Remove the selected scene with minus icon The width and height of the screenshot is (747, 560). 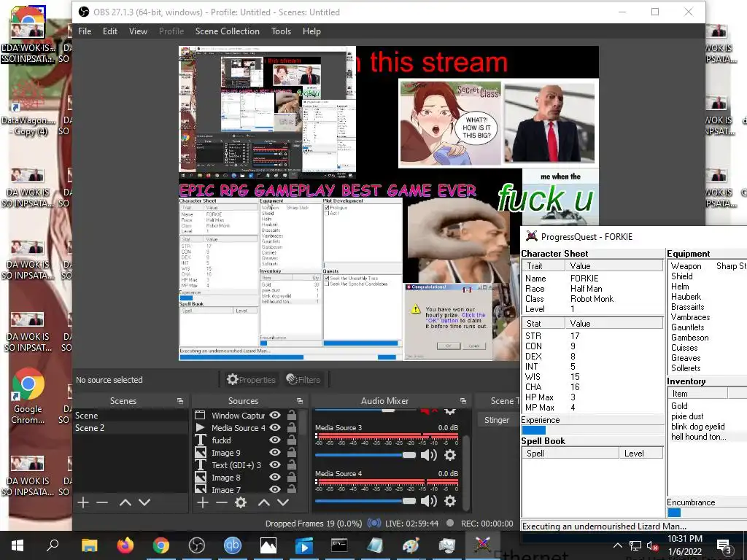pos(102,502)
